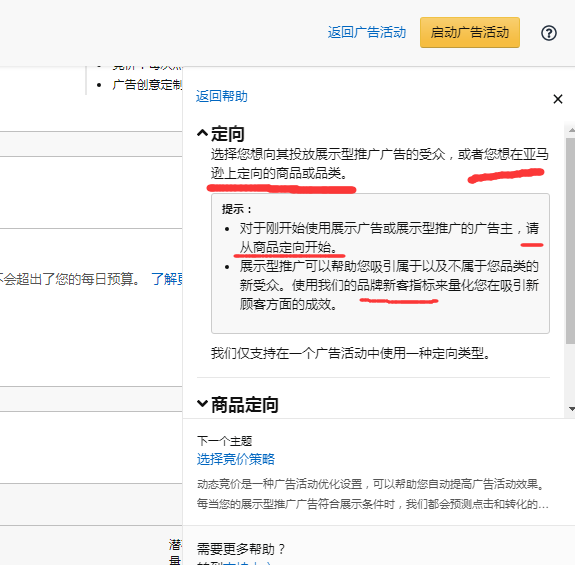Image resolution: width=575 pixels, height=565 pixels.
Task: Click the tip mentioning 品牌新客指标
Action: pos(389,285)
